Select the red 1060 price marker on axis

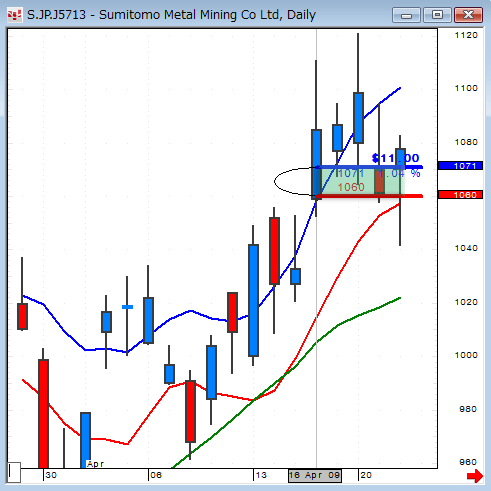tap(460, 195)
